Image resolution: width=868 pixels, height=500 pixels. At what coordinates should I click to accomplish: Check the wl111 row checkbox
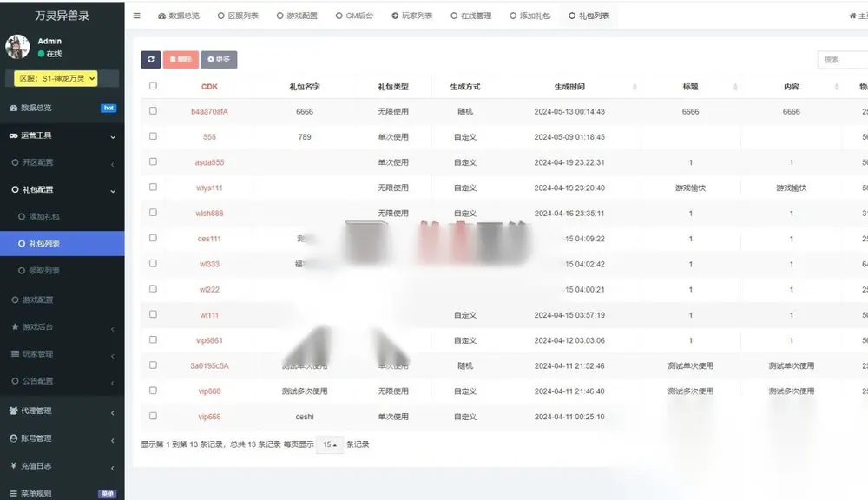point(154,314)
